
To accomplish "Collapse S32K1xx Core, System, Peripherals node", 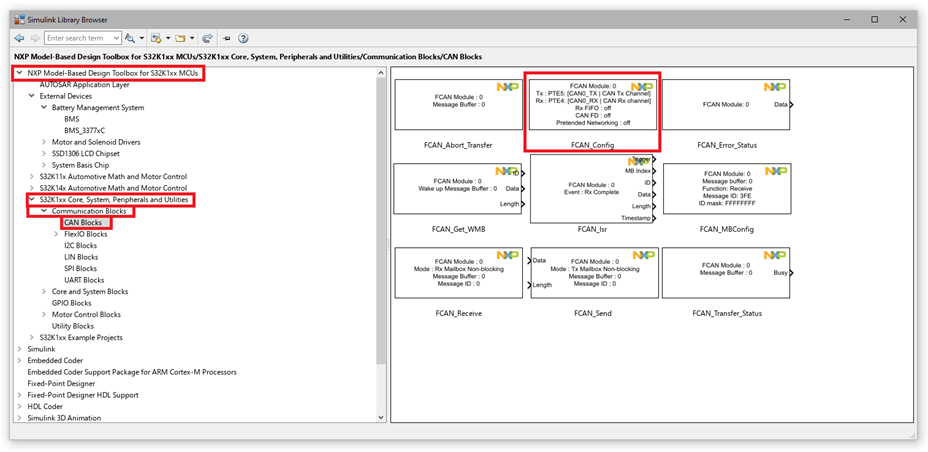I will click(32, 200).
